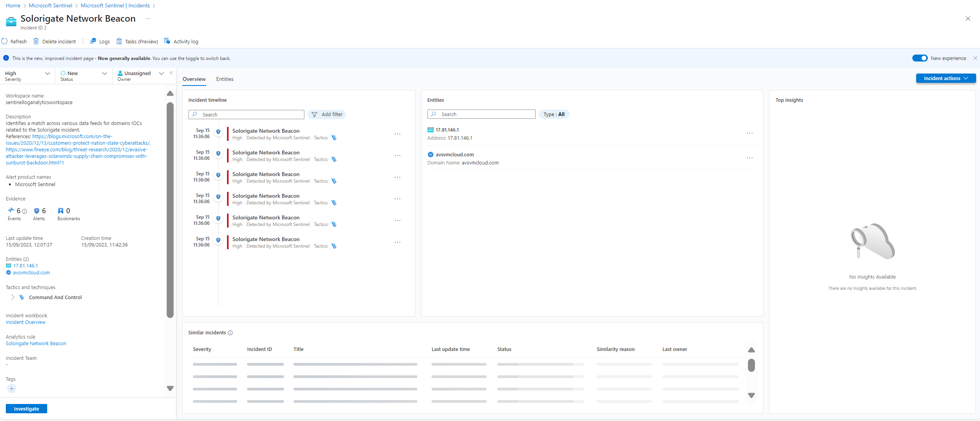This screenshot has height=421, width=980.
Task: Click the avsvmcloud.com entity in Entities panel
Action: tap(454, 154)
